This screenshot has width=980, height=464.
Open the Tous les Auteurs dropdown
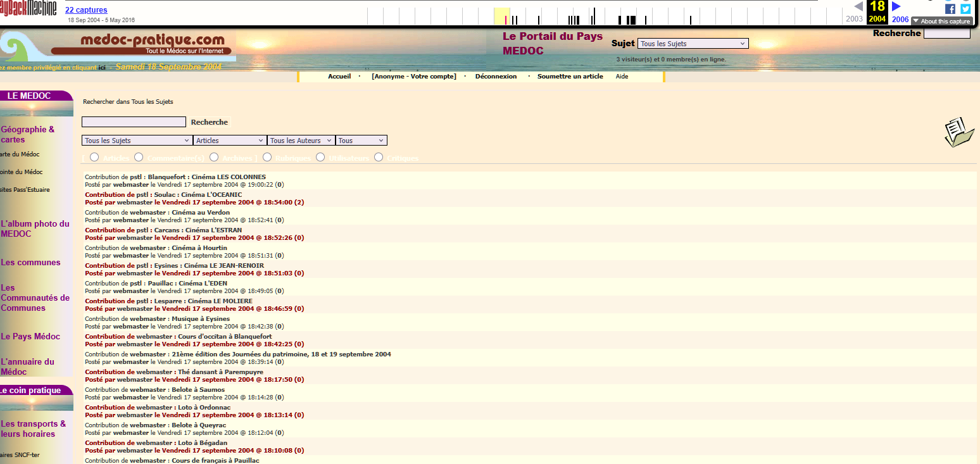301,141
